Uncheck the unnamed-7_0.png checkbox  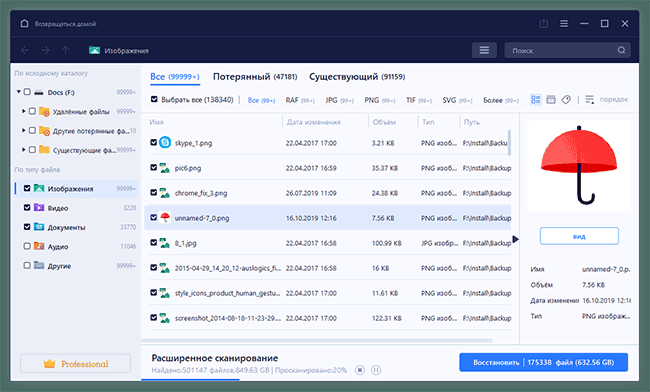[153, 218]
